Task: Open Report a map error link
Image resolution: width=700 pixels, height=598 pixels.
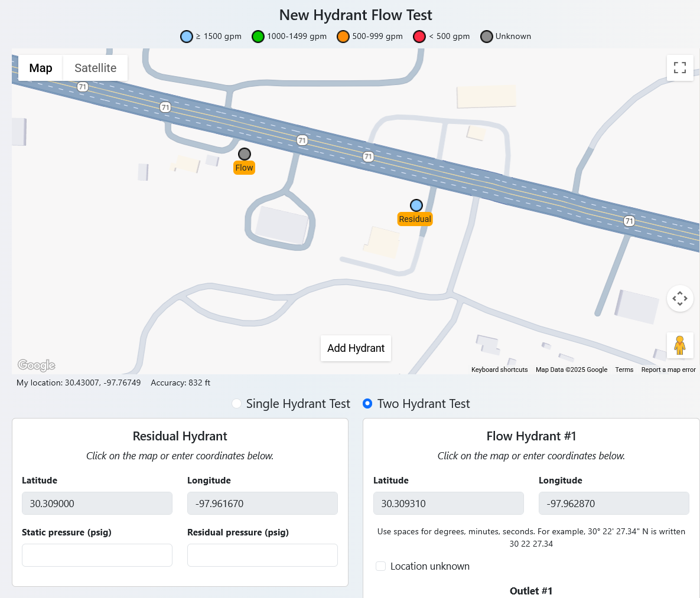Action: point(668,370)
